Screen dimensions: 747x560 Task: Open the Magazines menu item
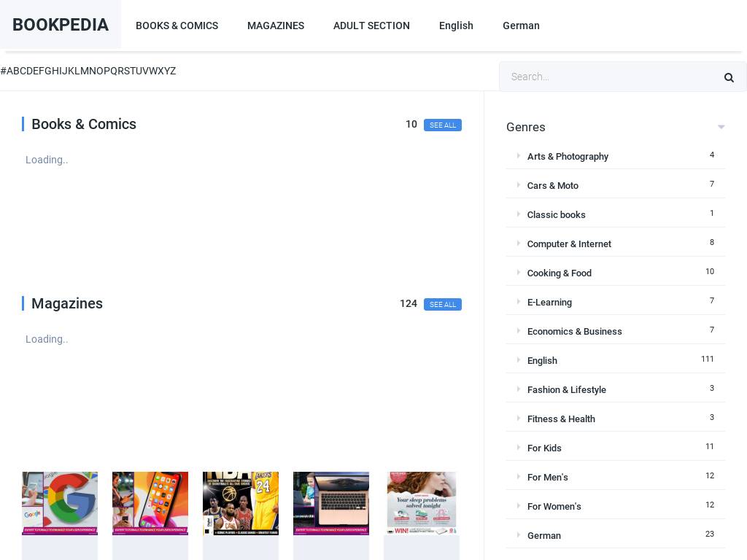276,26
